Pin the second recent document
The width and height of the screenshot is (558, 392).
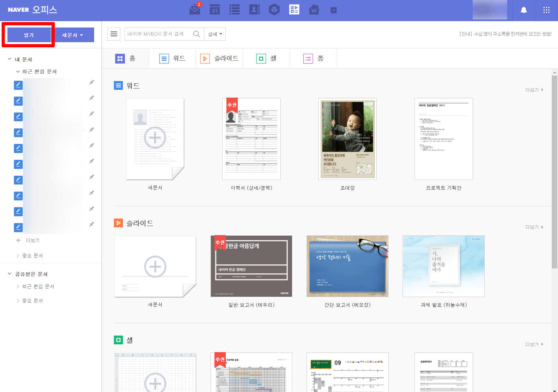pos(91,98)
